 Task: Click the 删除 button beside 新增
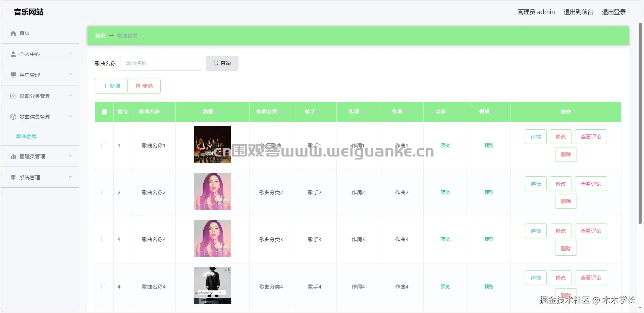[x=144, y=86]
